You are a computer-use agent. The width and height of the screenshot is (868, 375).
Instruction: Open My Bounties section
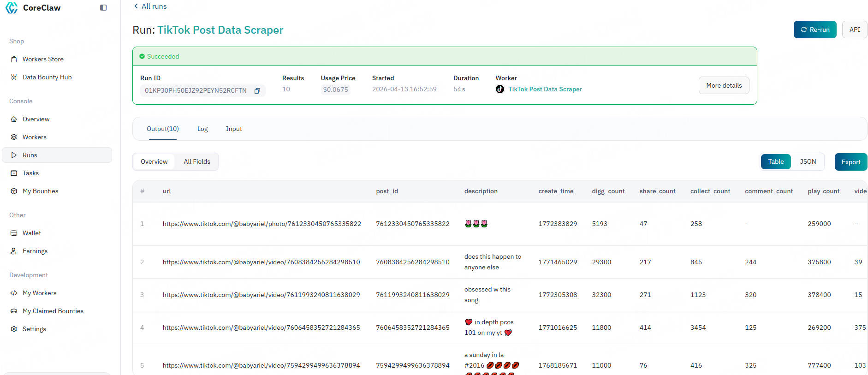click(40, 191)
